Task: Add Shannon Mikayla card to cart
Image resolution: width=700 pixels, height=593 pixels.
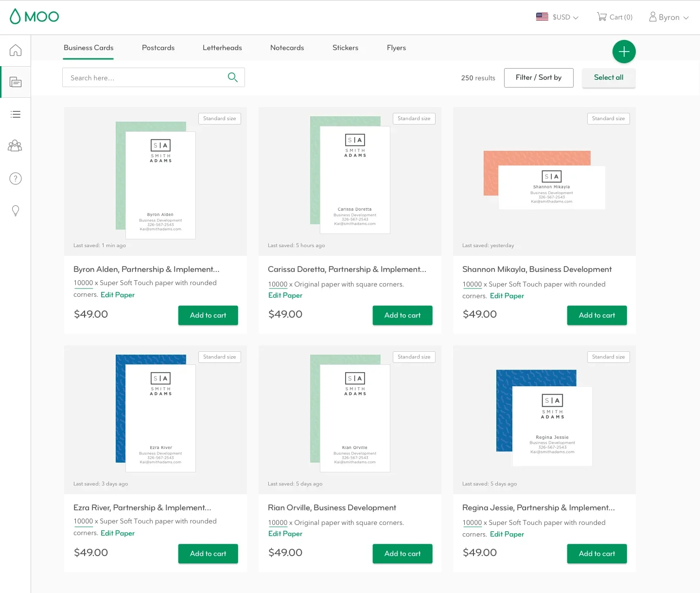Action: [597, 315]
